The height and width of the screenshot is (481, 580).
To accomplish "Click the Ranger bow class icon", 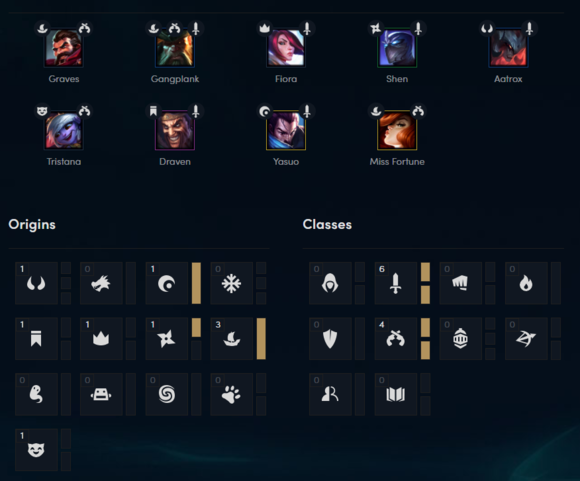I will click(526, 339).
